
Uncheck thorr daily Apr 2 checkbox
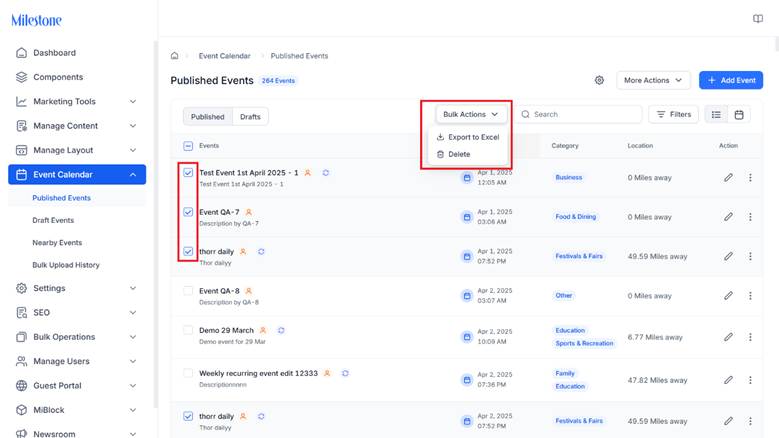188,416
